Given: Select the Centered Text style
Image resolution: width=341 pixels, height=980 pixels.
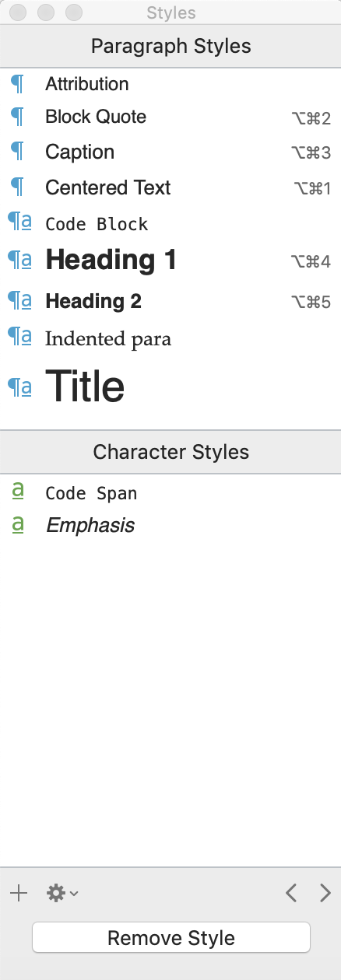Looking at the screenshot, I should (170, 187).
